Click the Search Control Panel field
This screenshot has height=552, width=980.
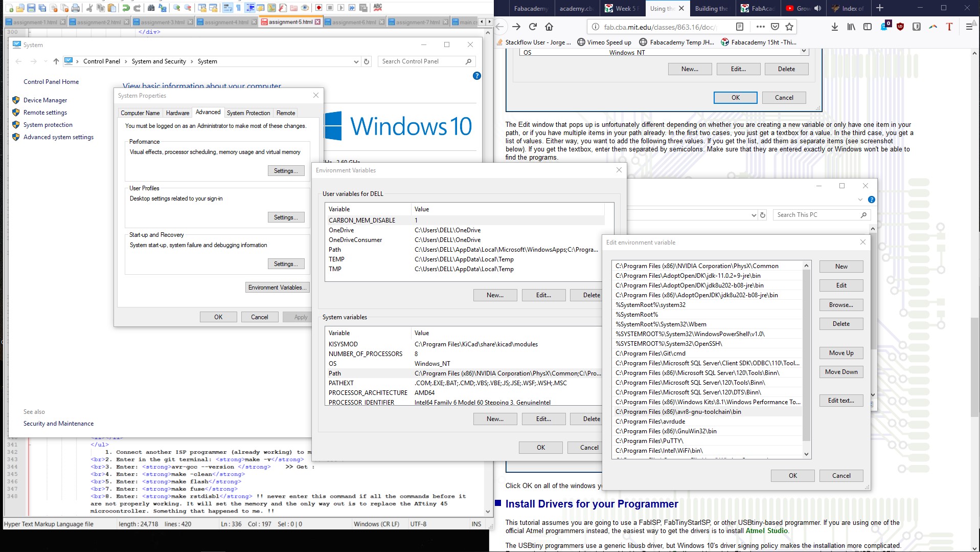[426, 61]
